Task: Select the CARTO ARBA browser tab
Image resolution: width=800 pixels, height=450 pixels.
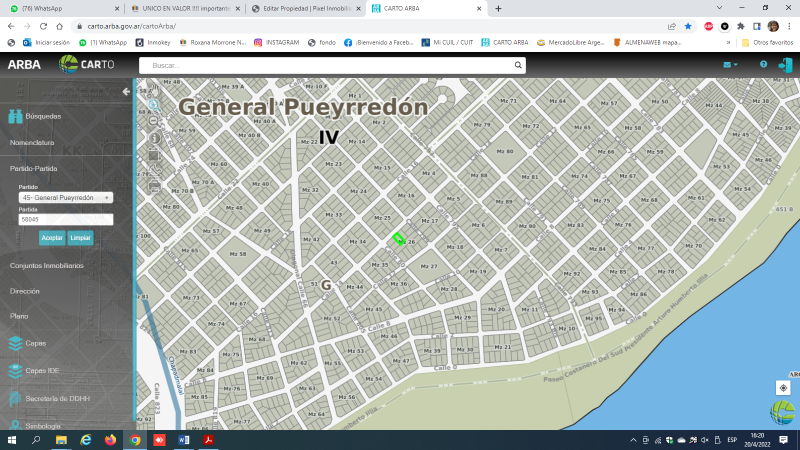Action: click(427, 9)
